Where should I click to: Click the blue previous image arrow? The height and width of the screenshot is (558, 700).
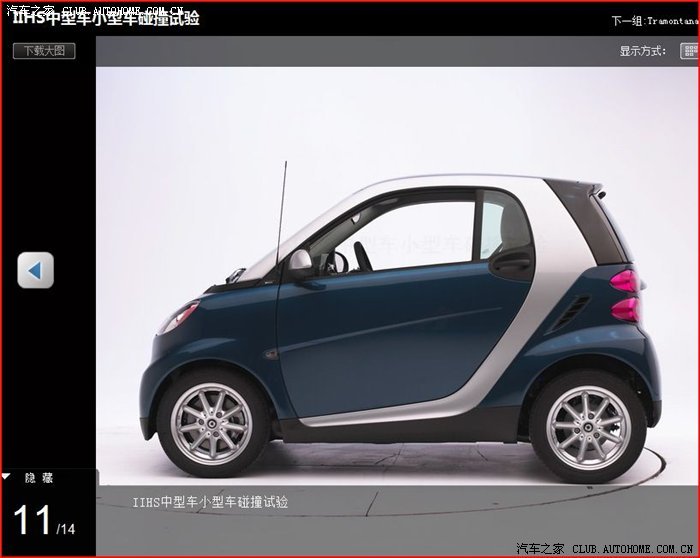(x=35, y=270)
